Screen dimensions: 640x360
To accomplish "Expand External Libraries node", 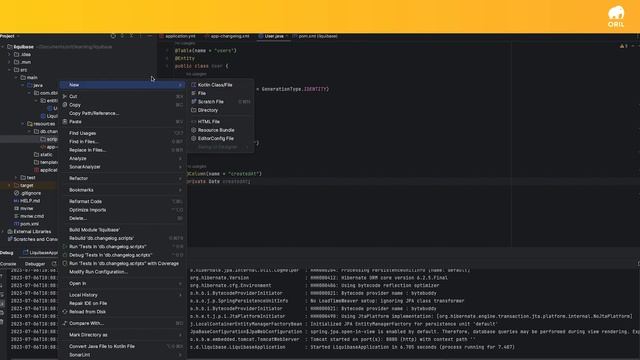I will coord(3,231).
